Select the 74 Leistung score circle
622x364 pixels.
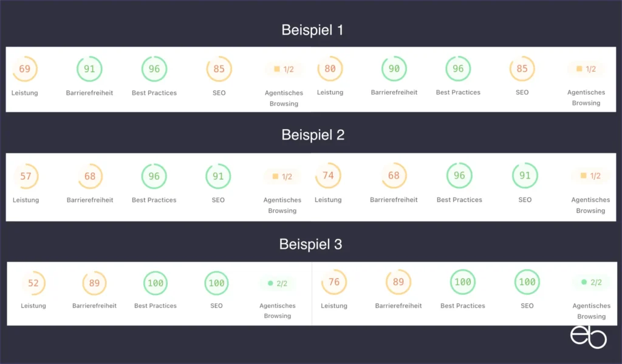click(328, 175)
